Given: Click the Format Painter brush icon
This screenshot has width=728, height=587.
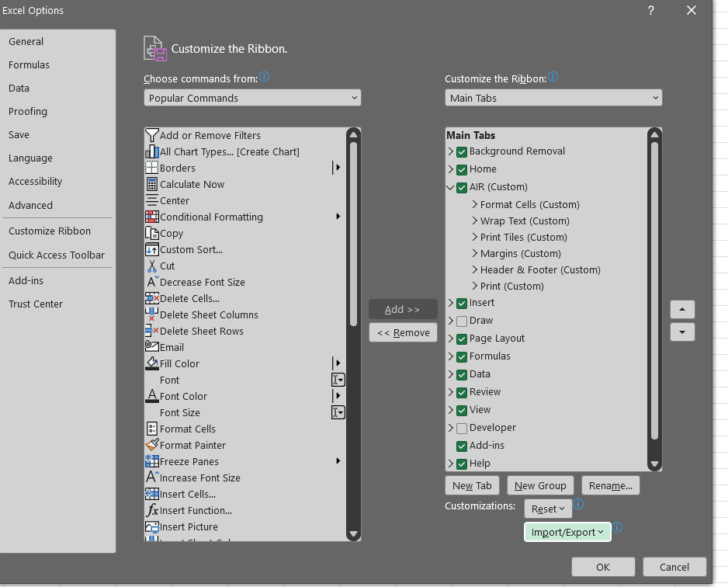Looking at the screenshot, I should click(152, 444).
